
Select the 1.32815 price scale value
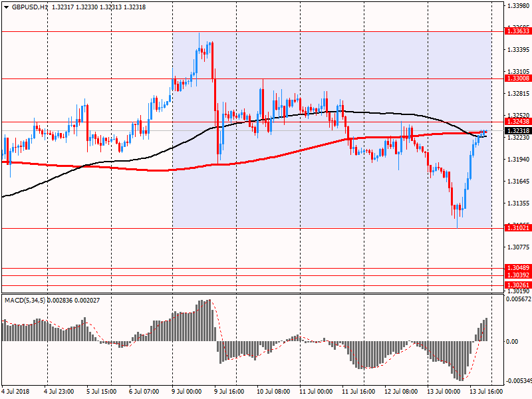point(518,94)
